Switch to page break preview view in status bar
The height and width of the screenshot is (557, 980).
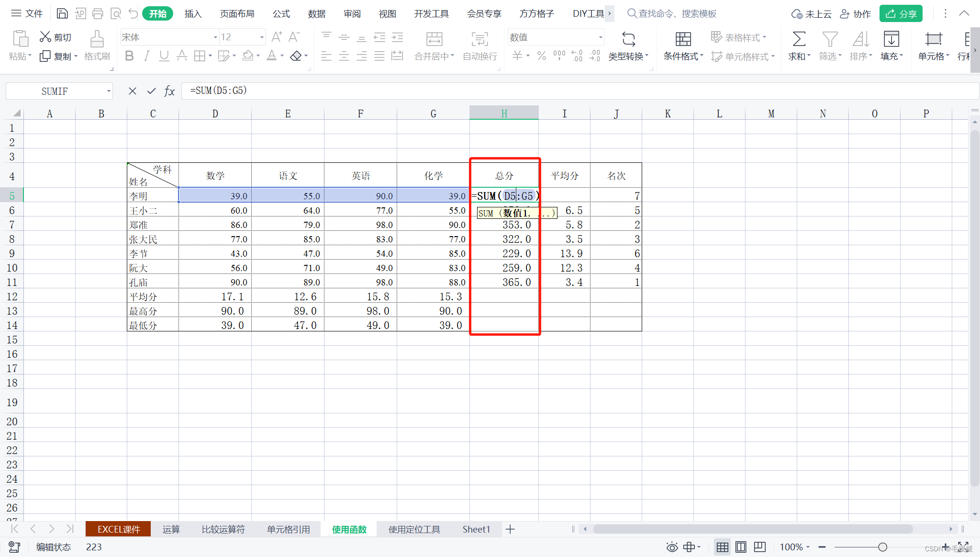tap(760, 547)
